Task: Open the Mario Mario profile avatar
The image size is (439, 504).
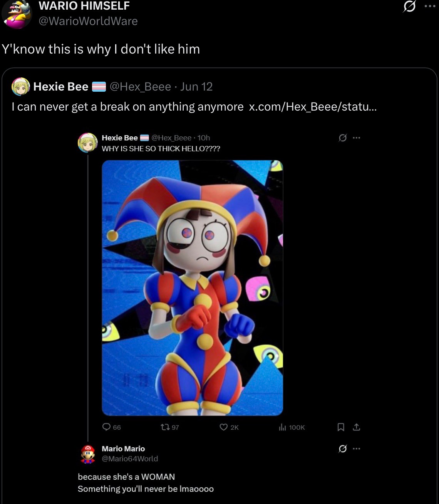Action: (x=88, y=454)
